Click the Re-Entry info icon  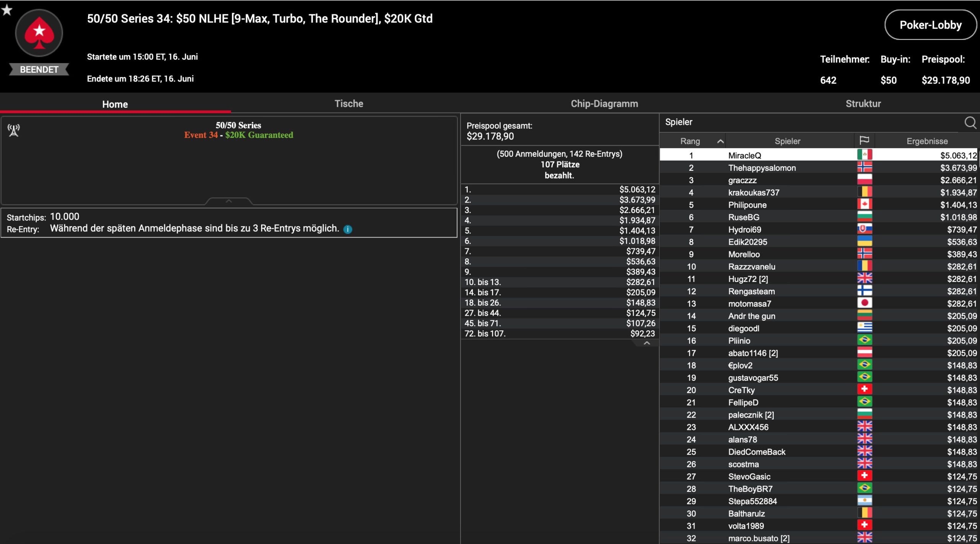pos(348,229)
